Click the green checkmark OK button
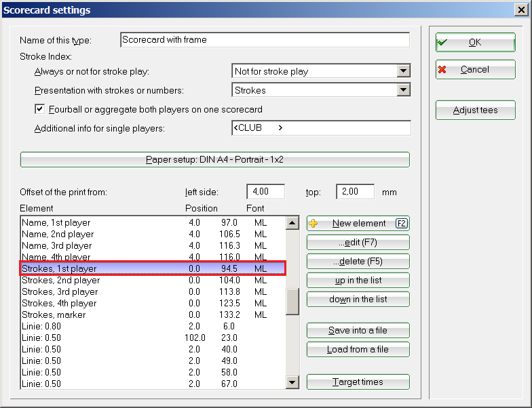The image size is (532, 408). (x=475, y=42)
